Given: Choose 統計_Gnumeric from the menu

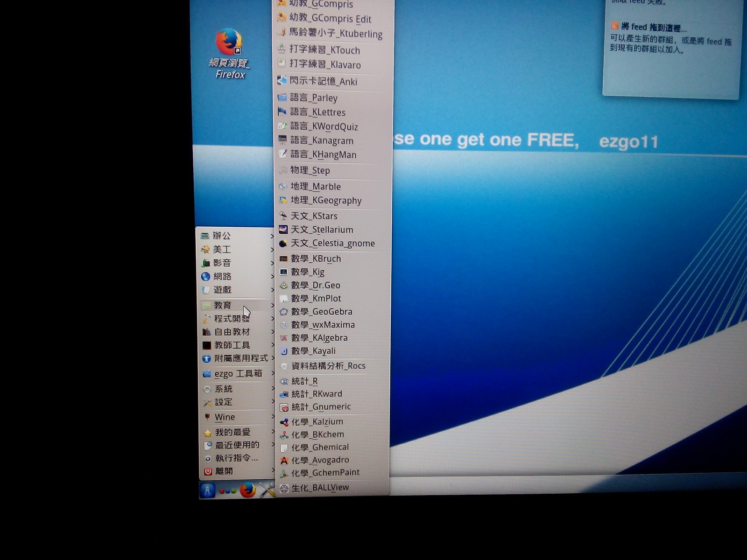Looking at the screenshot, I should click(x=321, y=407).
